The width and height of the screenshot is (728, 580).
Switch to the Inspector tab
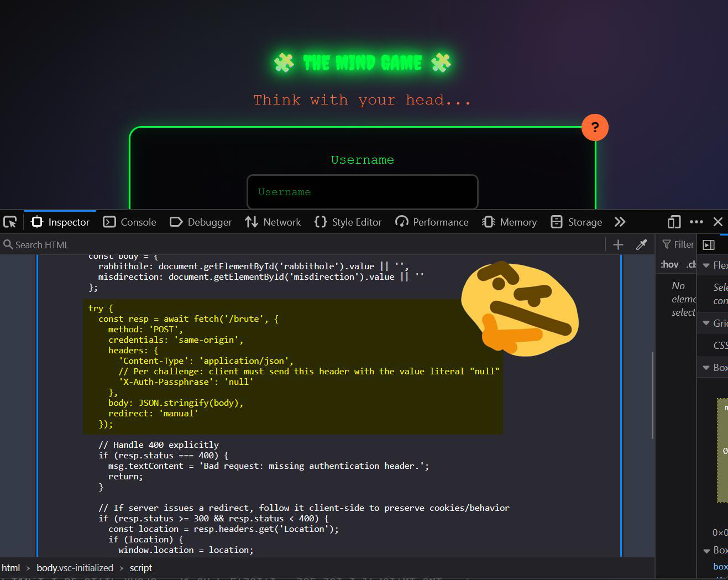60,222
